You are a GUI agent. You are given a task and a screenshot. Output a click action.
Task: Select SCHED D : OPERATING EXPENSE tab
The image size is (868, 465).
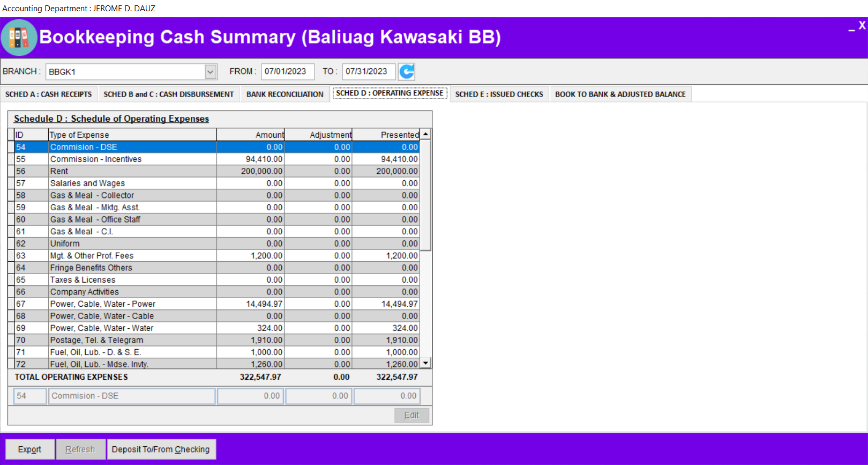(x=390, y=93)
